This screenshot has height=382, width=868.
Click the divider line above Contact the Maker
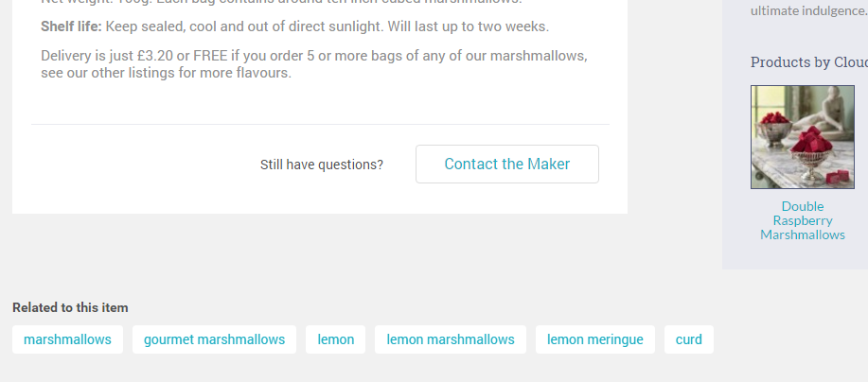coord(320,124)
